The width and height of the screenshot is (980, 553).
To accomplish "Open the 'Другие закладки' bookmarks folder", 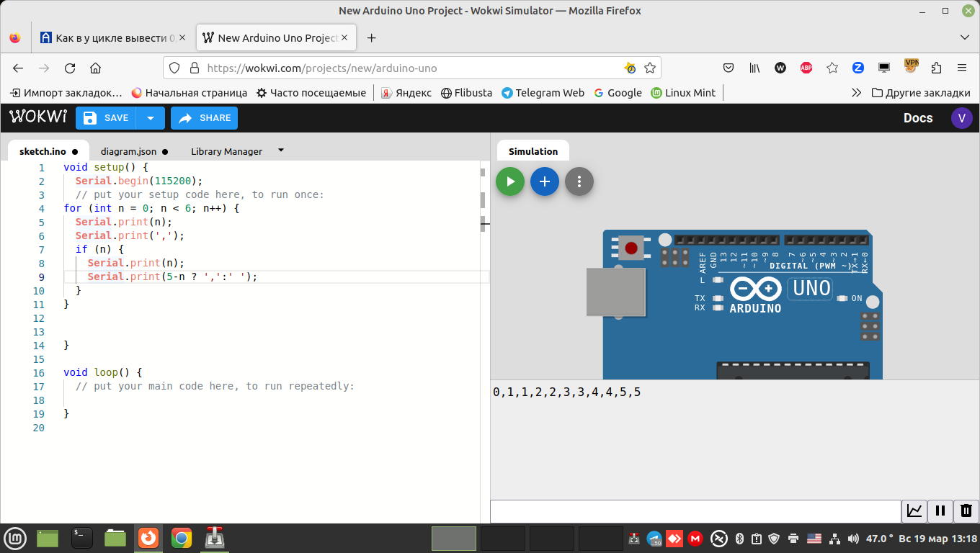I will tap(921, 93).
